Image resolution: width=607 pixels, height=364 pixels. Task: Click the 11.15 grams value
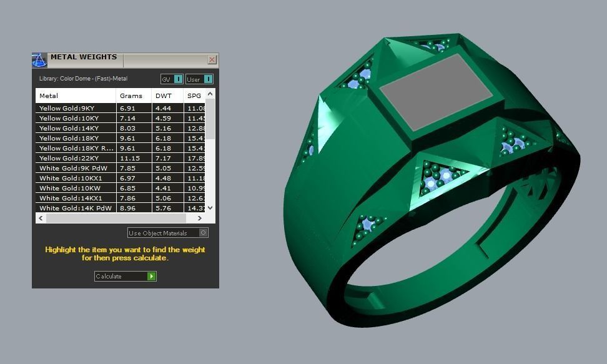130,159
